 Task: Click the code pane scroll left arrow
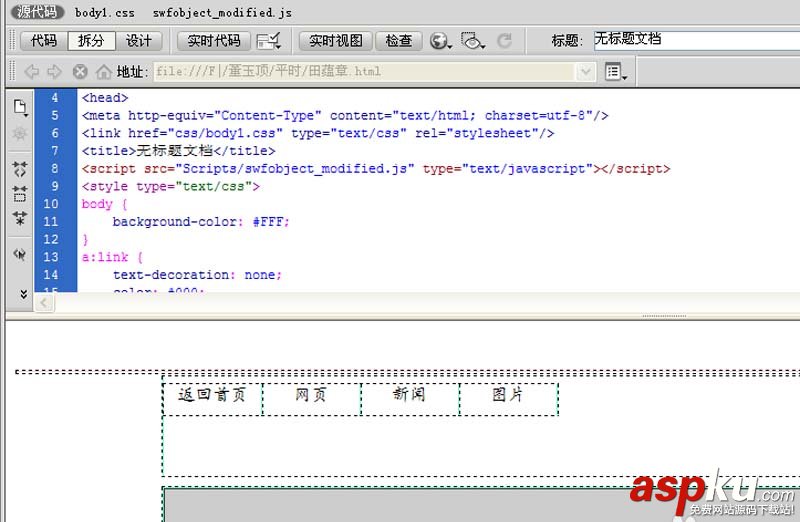tap(44, 303)
